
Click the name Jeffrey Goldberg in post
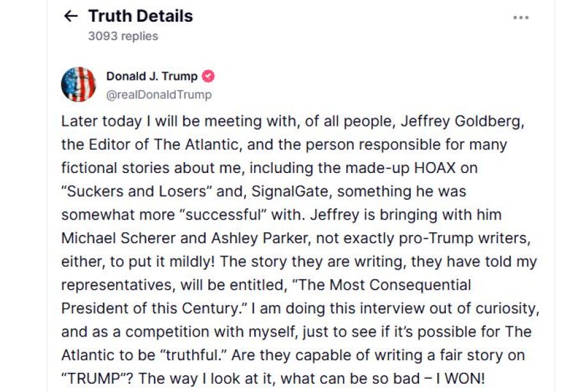pyautogui.click(x=462, y=121)
